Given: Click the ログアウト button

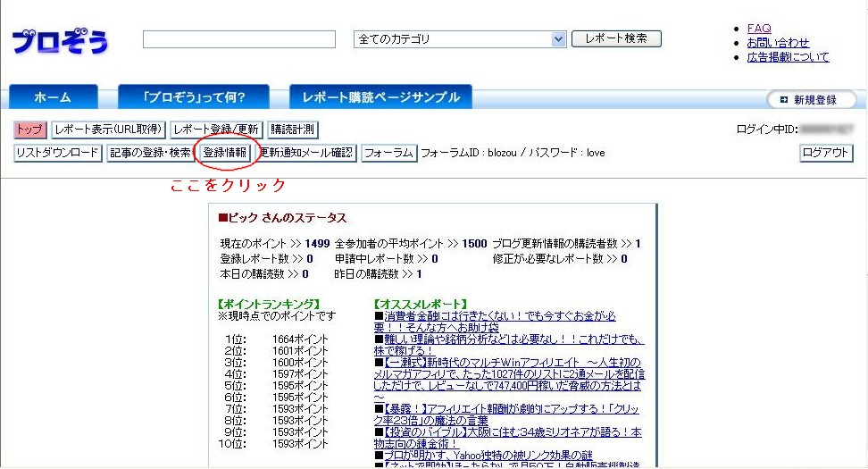Looking at the screenshot, I should click(x=825, y=153).
